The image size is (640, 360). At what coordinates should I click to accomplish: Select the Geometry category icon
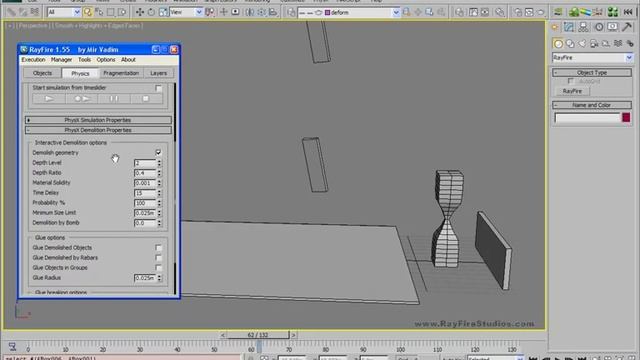[x=558, y=43]
